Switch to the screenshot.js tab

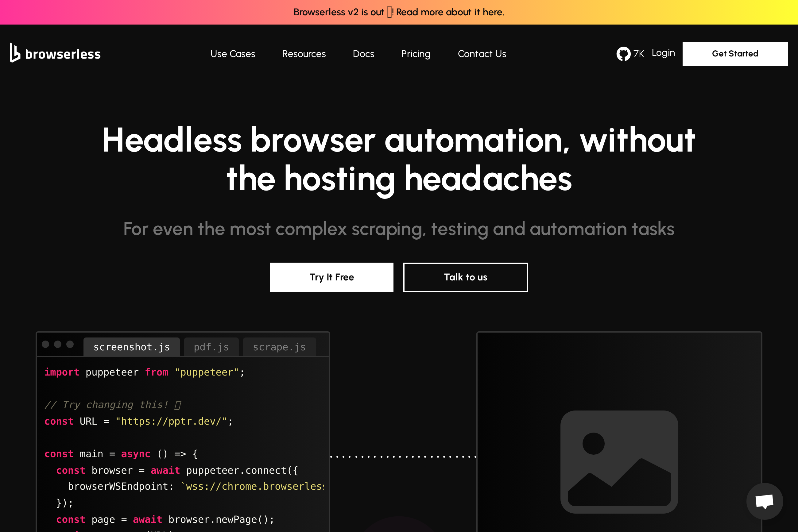(x=131, y=347)
